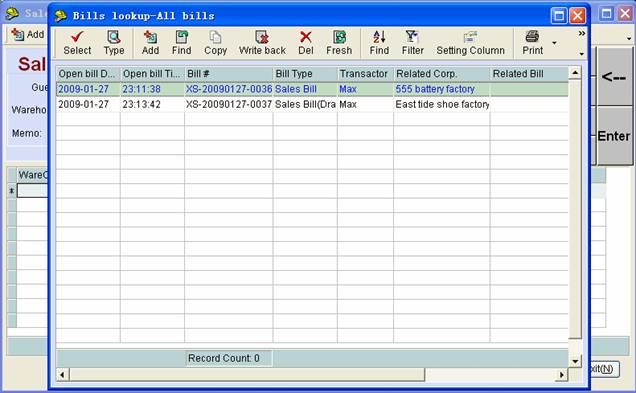636x393 pixels.
Task: Click the 23:13:42 time cell
Action: coord(152,104)
